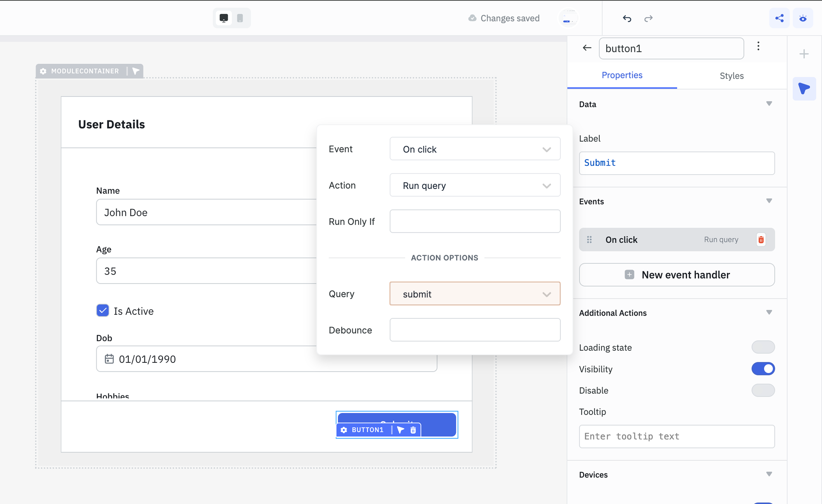Toggle the Is Active checkbox
The image size is (822, 504).
pyautogui.click(x=103, y=311)
